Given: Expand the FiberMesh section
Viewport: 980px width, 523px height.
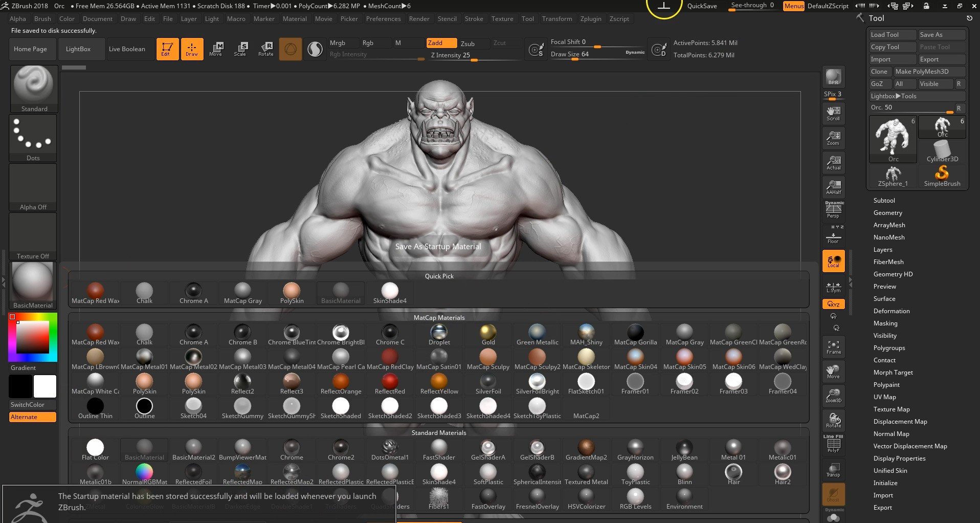Looking at the screenshot, I should tap(888, 262).
